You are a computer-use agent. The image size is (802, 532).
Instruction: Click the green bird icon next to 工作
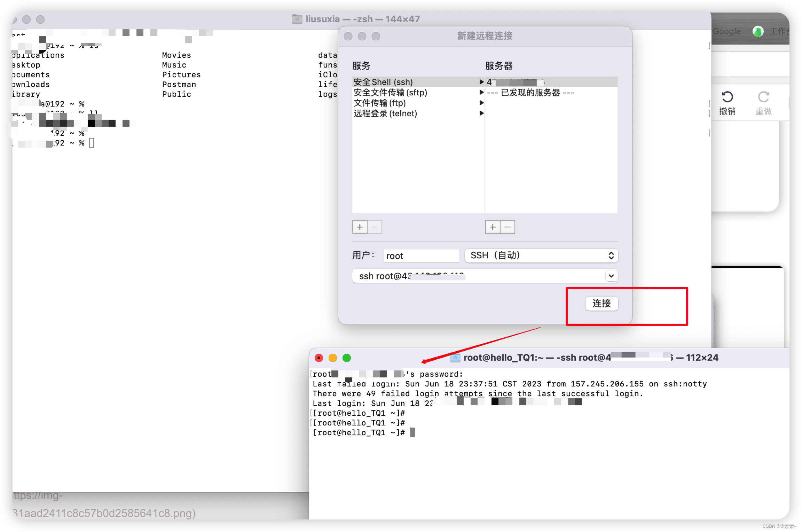[x=758, y=31]
